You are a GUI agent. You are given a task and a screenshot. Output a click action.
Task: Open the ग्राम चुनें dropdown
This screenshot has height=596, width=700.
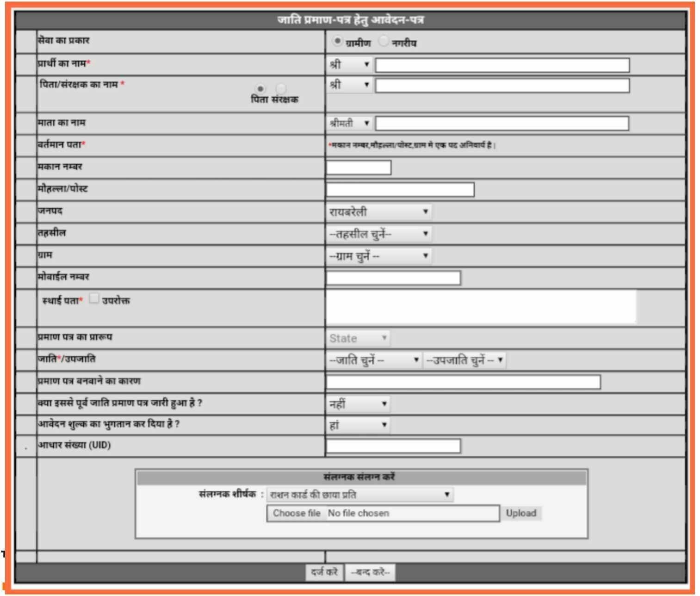(x=379, y=256)
